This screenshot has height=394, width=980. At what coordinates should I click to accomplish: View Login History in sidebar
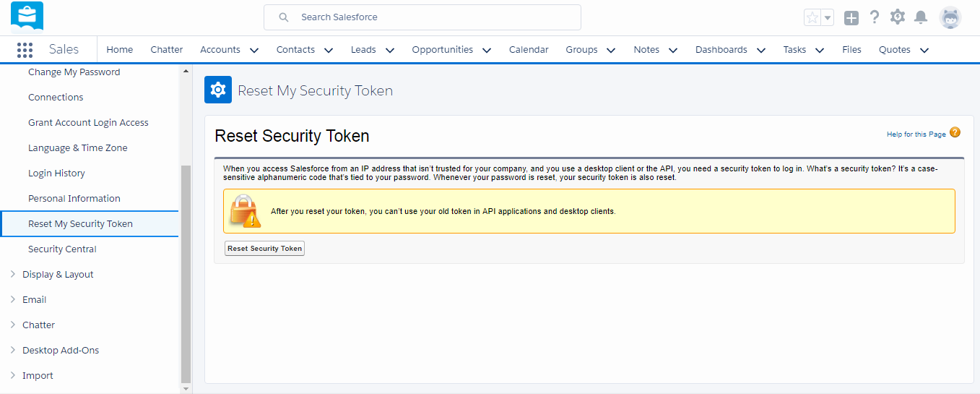coord(56,174)
